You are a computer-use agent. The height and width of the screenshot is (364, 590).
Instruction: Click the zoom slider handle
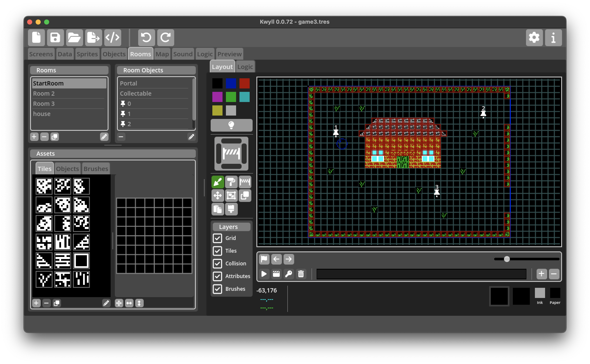coord(507,259)
